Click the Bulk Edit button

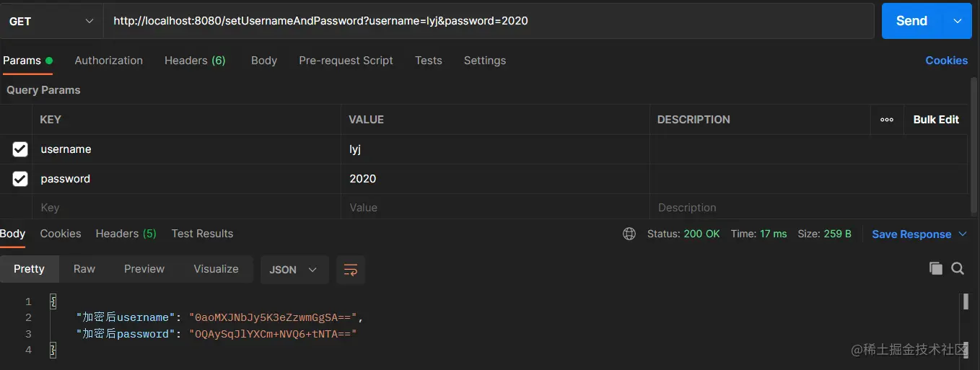coord(936,120)
